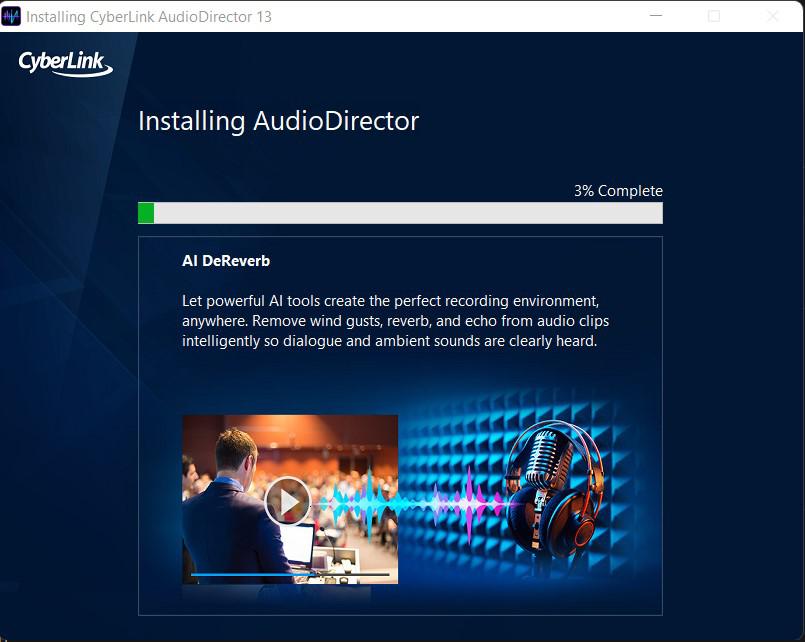Click the microphone and headphones image
This screenshot has height=642, width=805.
(554, 488)
